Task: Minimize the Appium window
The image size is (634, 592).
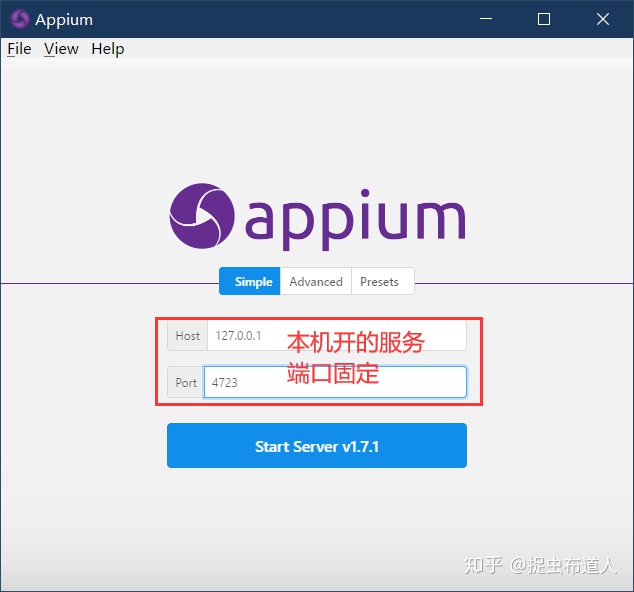Action: (x=486, y=19)
